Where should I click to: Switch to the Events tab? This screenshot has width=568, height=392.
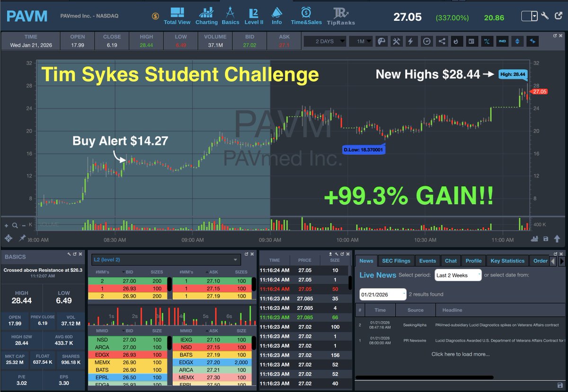[427, 261]
